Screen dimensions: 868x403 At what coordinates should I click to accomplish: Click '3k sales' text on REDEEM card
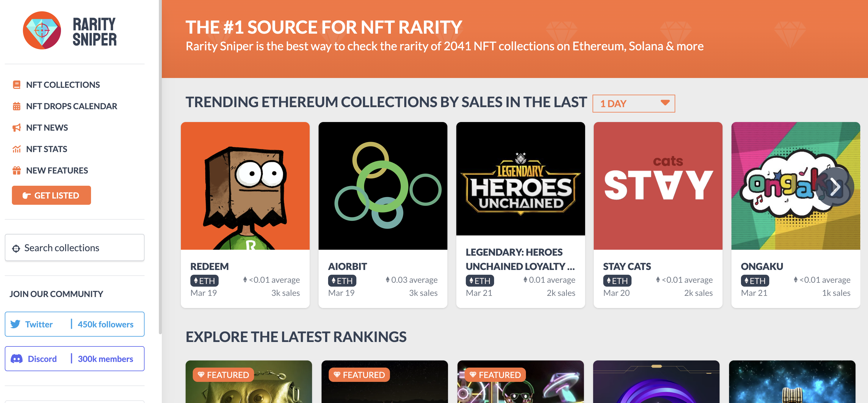[x=285, y=293]
